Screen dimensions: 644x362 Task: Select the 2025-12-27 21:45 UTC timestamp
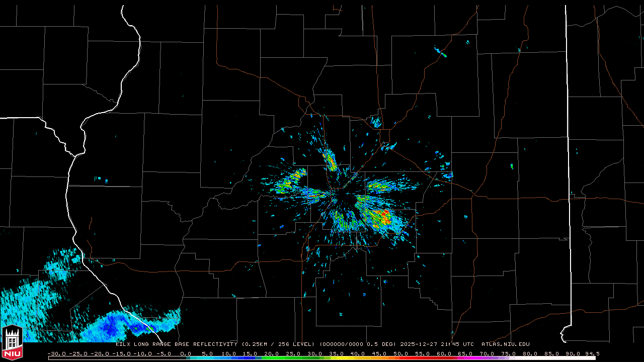(437, 344)
